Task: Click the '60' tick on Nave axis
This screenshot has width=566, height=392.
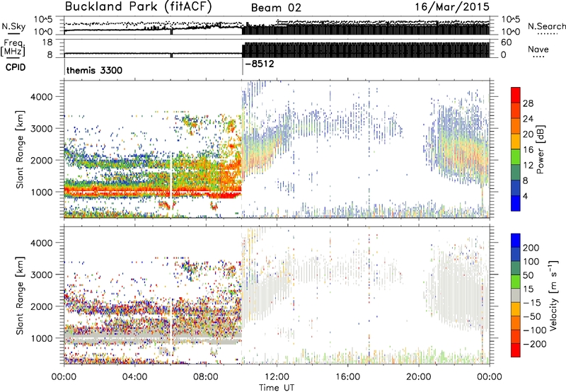Action: click(x=506, y=42)
